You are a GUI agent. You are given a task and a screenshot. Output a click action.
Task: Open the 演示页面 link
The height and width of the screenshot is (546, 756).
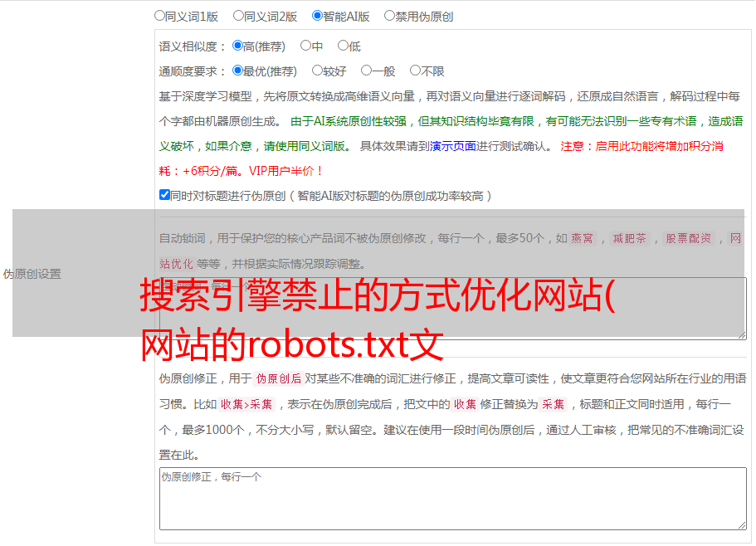[453, 146]
